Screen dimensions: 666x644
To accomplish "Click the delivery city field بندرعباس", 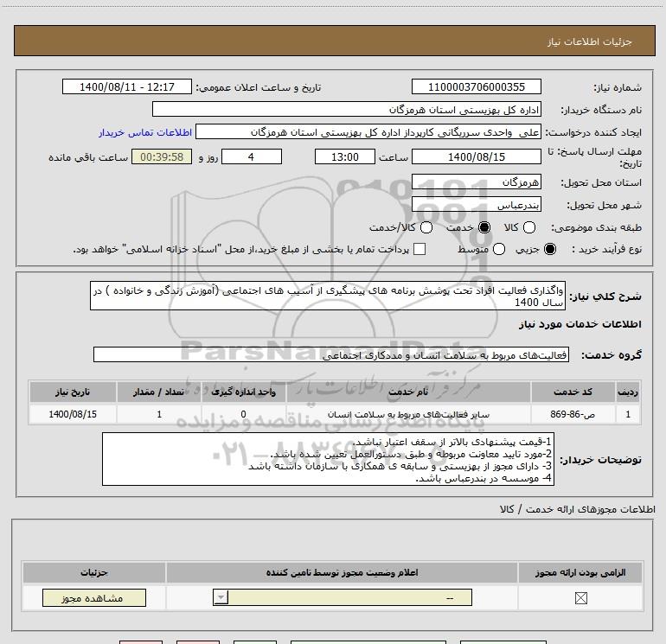I will coord(476,205).
